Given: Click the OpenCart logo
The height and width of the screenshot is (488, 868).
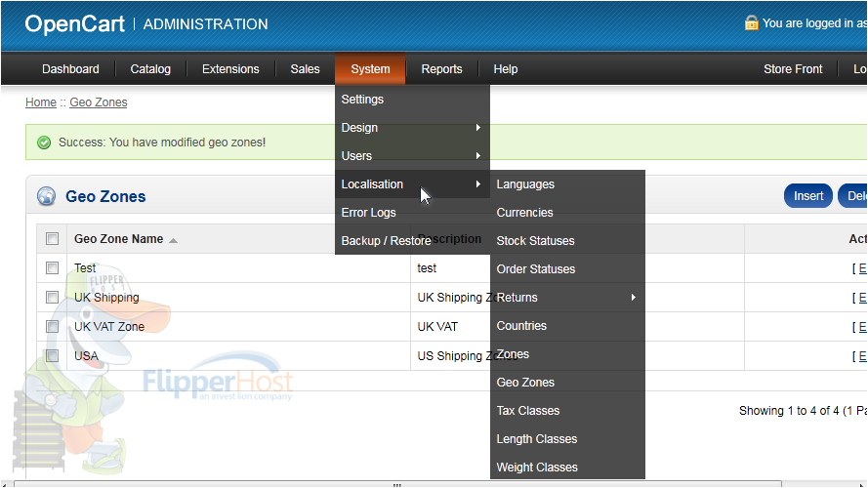Looking at the screenshot, I should click(x=75, y=23).
